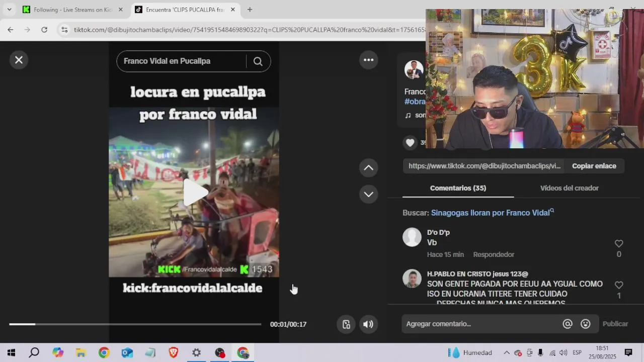
Task: Go back in browser history
Action: tap(10, 30)
